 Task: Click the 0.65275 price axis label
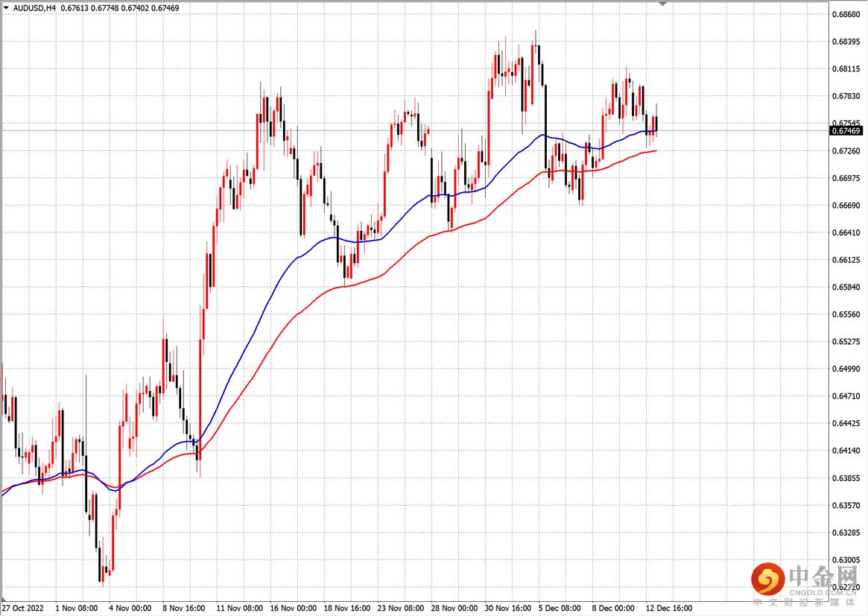[x=846, y=342]
